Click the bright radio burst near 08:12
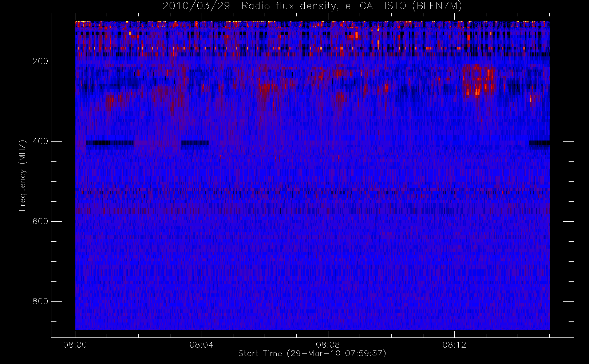 pyautogui.click(x=478, y=81)
